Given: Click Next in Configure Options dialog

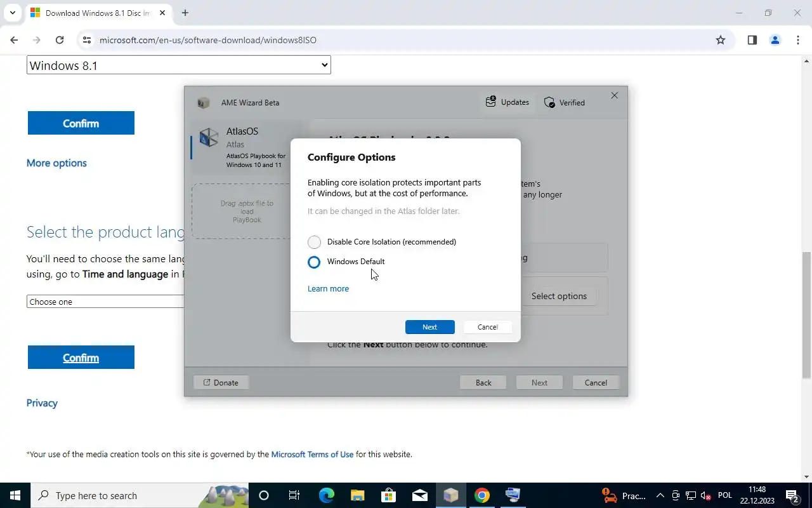Looking at the screenshot, I should pos(429,327).
